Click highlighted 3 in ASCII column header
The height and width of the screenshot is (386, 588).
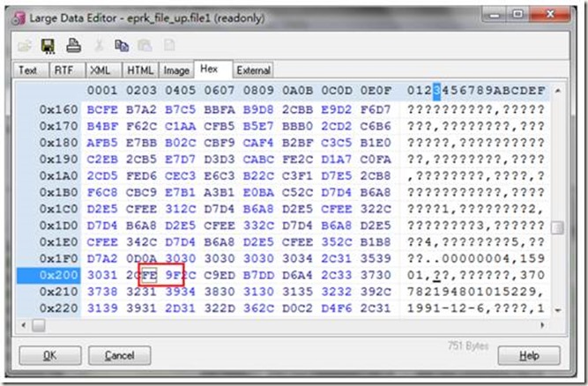tap(437, 91)
